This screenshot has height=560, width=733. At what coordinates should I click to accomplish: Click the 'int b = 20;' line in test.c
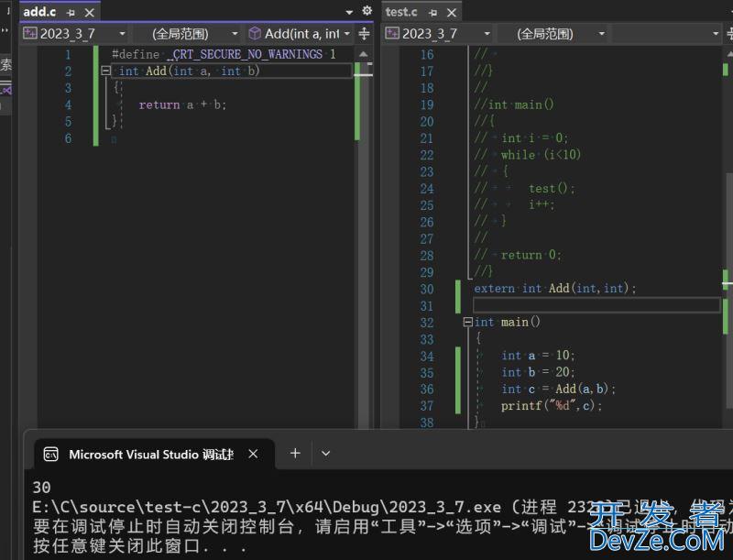pyautogui.click(x=538, y=372)
